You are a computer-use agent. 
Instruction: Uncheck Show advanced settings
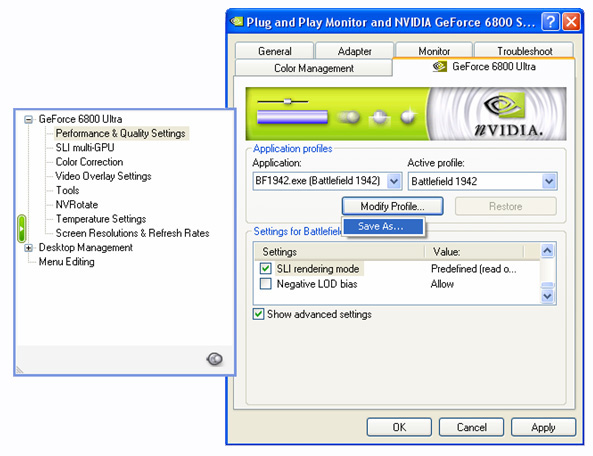tap(258, 314)
